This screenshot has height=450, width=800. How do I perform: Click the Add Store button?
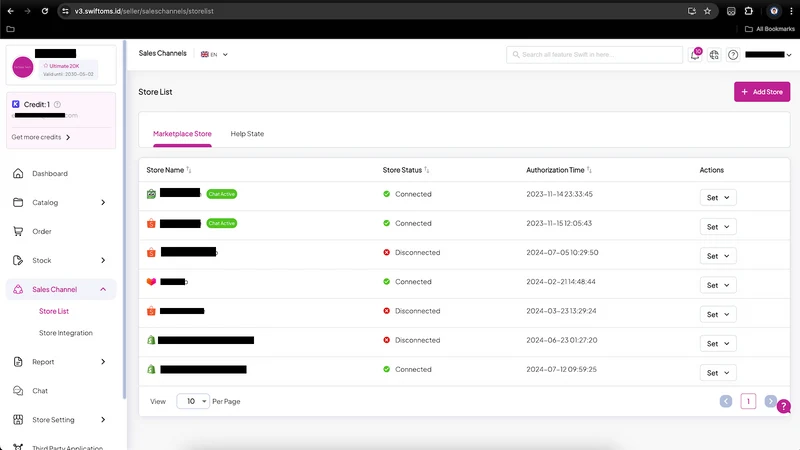(x=762, y=92)
